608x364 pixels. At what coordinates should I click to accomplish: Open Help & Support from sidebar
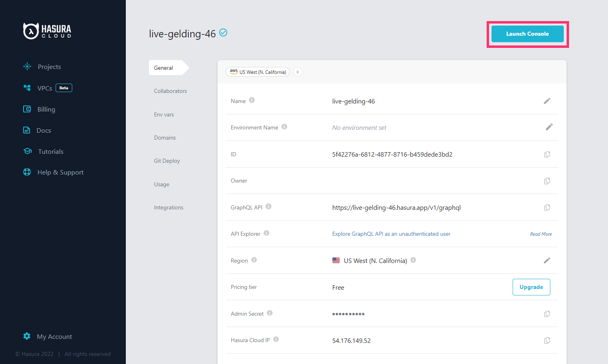tap(60, 172)
